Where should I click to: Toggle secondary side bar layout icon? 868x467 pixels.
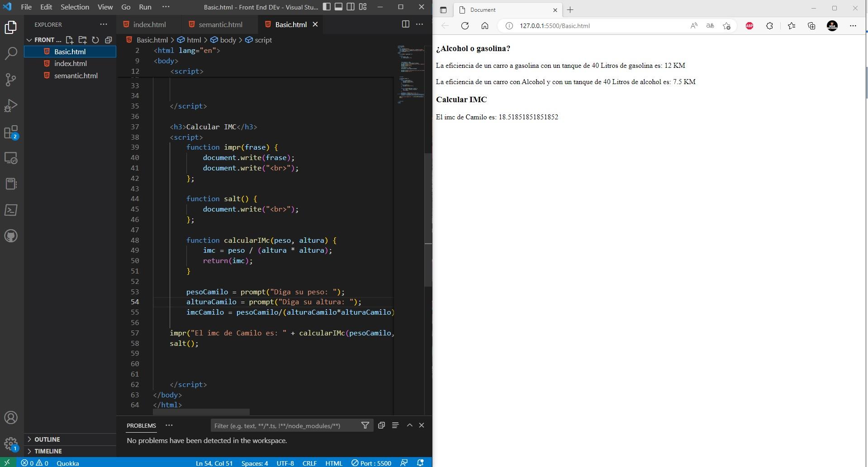click(351, 7)
